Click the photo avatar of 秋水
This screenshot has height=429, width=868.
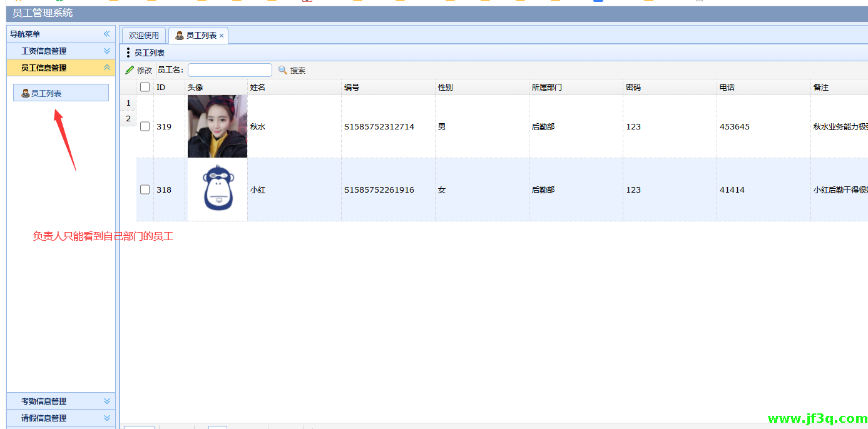217,126
